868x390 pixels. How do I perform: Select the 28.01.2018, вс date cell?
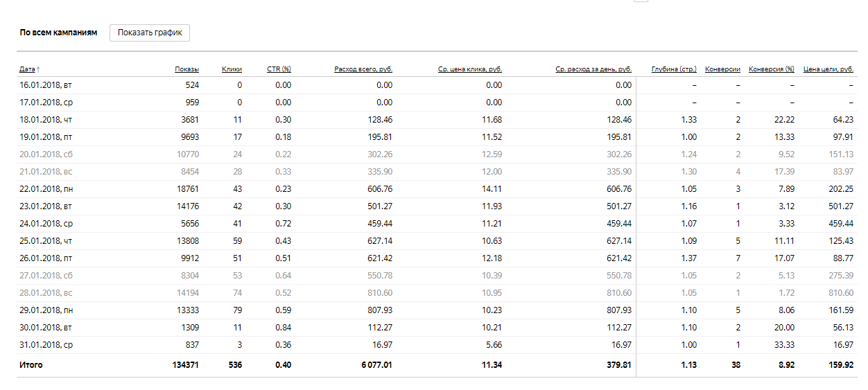click(x=45, y=293)
